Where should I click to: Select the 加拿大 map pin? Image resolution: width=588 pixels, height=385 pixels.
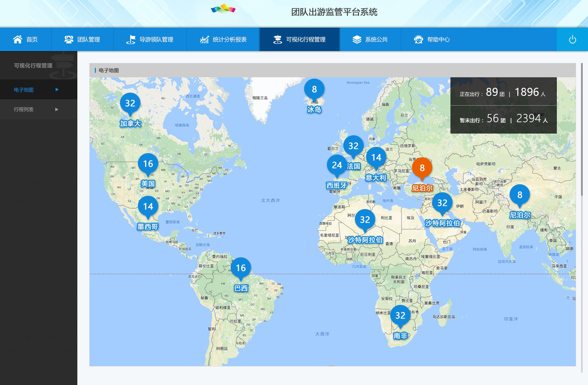pos(130,104)
